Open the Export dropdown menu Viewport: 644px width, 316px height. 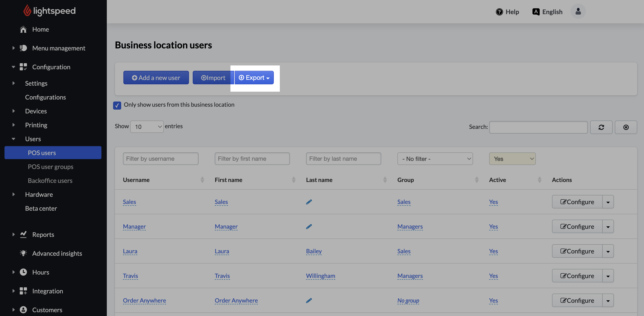(254, 78)
